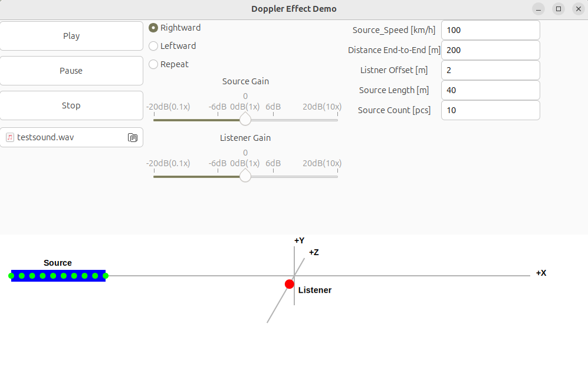Image resolution: width=588 pixels, height=373 pixels.
Task: Focus the Distance End-to-End field
Action: point(490,50)
